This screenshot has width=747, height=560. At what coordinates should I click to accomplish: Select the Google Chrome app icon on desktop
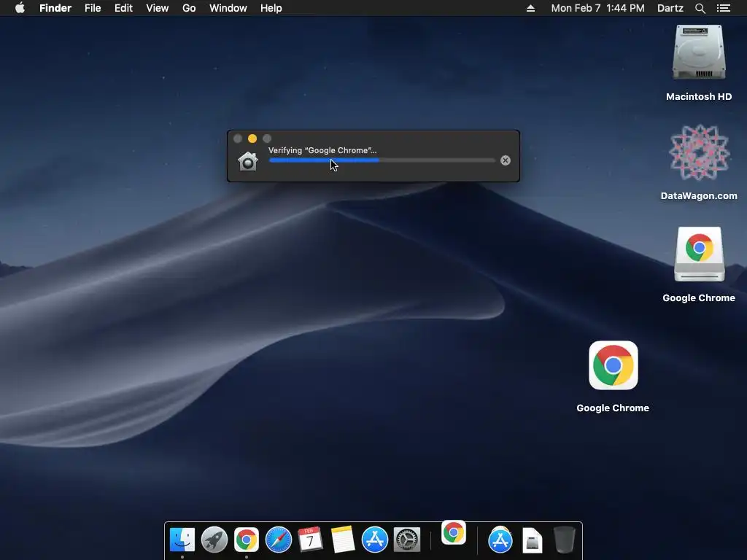(613, 365)
